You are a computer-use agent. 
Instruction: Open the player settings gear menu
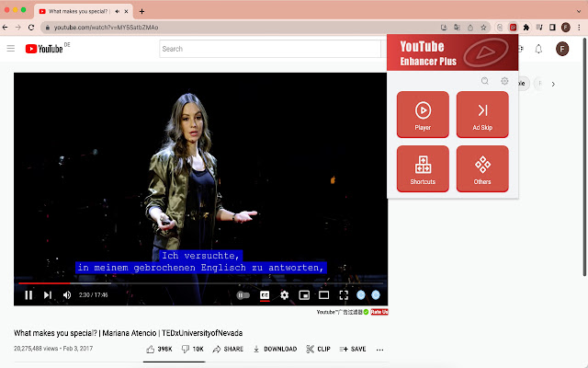tap(285, 295)
